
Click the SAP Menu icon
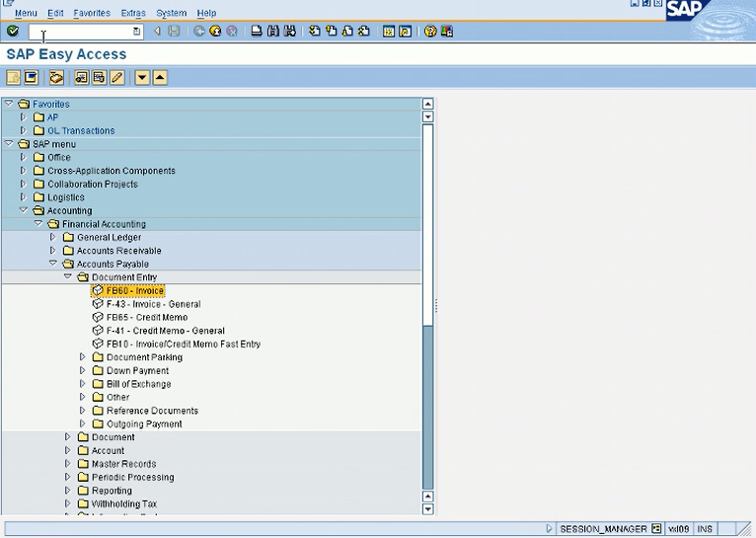pyautogui.click(x=32, y=77)
